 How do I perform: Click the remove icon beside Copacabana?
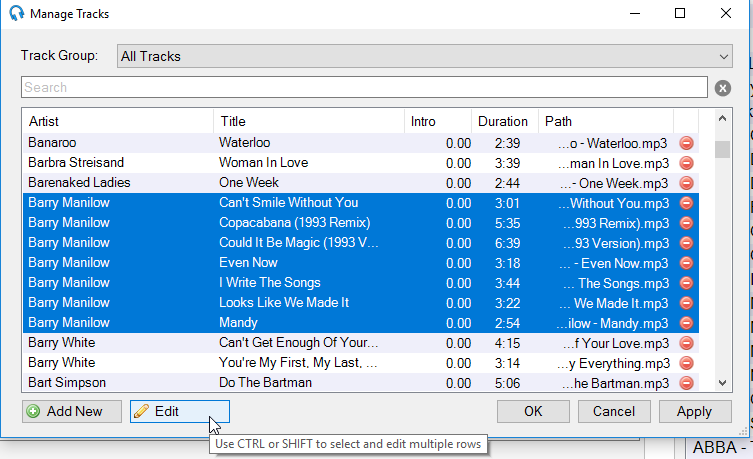pyautogui.click(x=686, y=223)
